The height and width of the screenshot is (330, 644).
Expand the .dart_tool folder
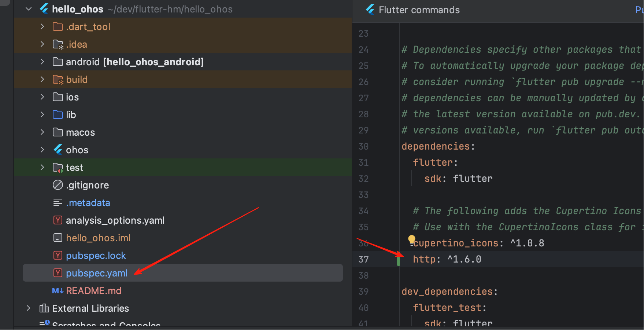[42, 26]
